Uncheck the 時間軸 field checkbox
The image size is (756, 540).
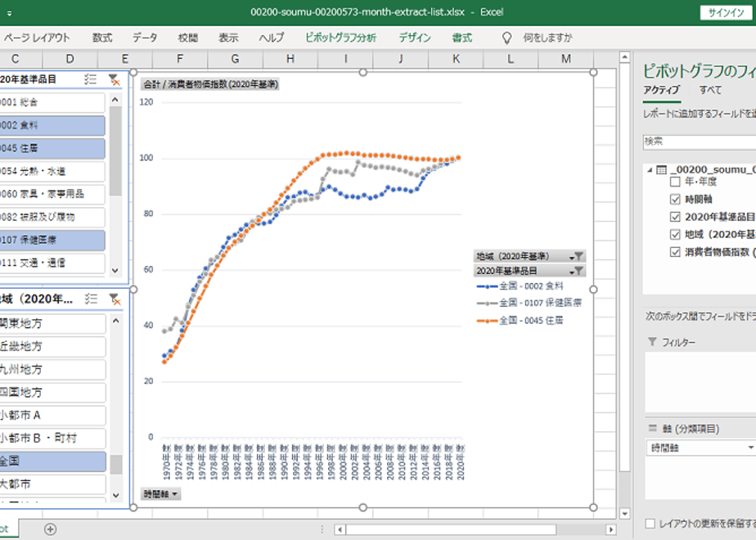(675, 199)
